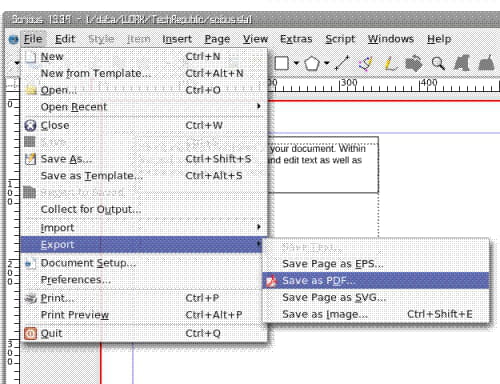
Task: Open the Script menu
Action: click(340, 39)
